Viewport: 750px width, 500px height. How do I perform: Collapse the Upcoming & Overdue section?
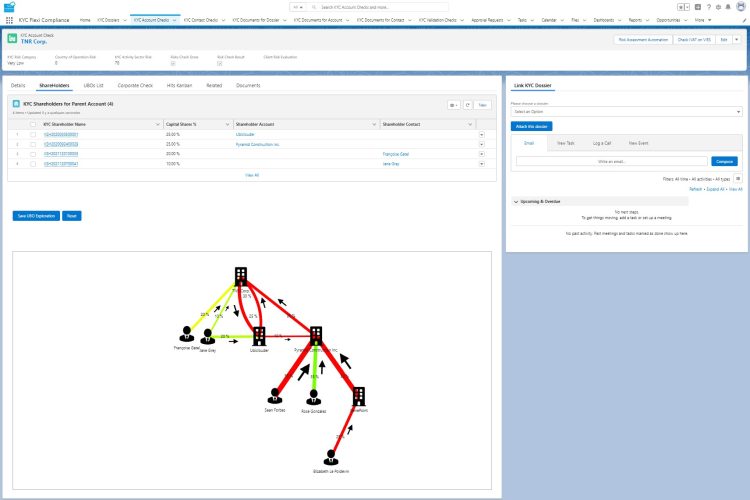click(516, 201)
